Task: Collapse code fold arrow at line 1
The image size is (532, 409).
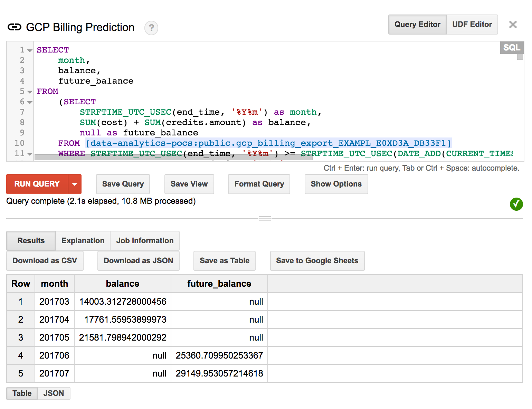Action: pyautogui.click(x=30, y=50)
